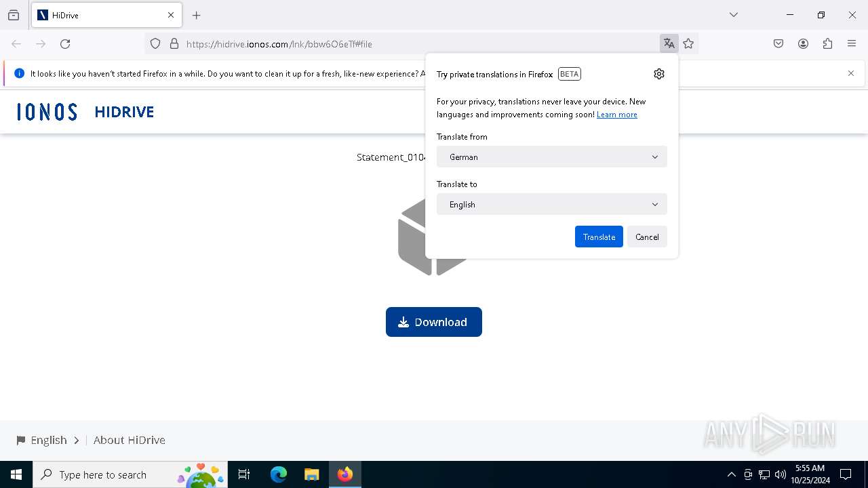Toggle the translate page icon in address bar
The width and height of the screenshot is (868, 488).
(669, 44)
